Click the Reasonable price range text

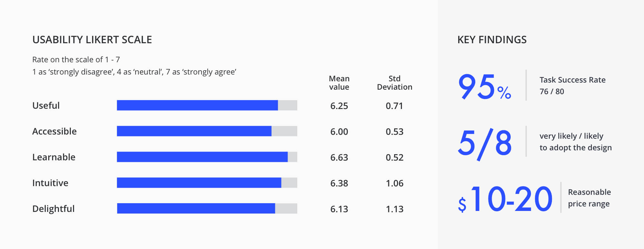[589, 198]
